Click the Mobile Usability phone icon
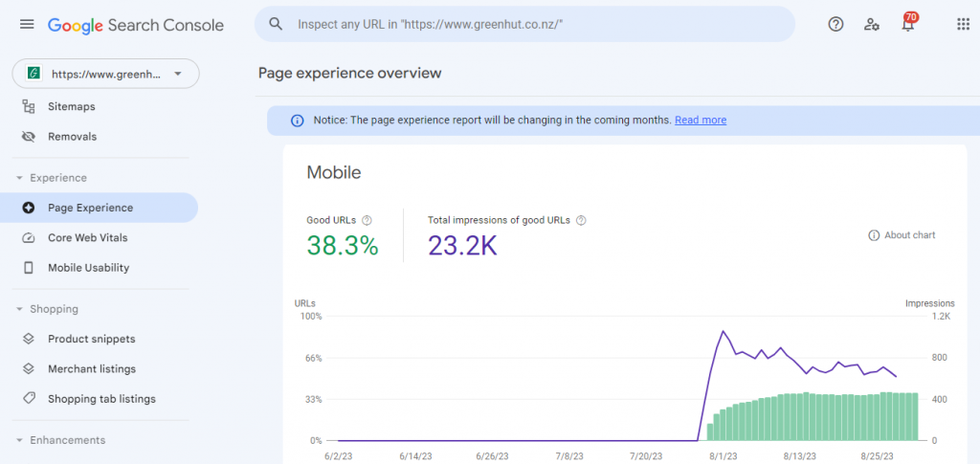Screen dimensions: 980x464 (x=28, y=268)
